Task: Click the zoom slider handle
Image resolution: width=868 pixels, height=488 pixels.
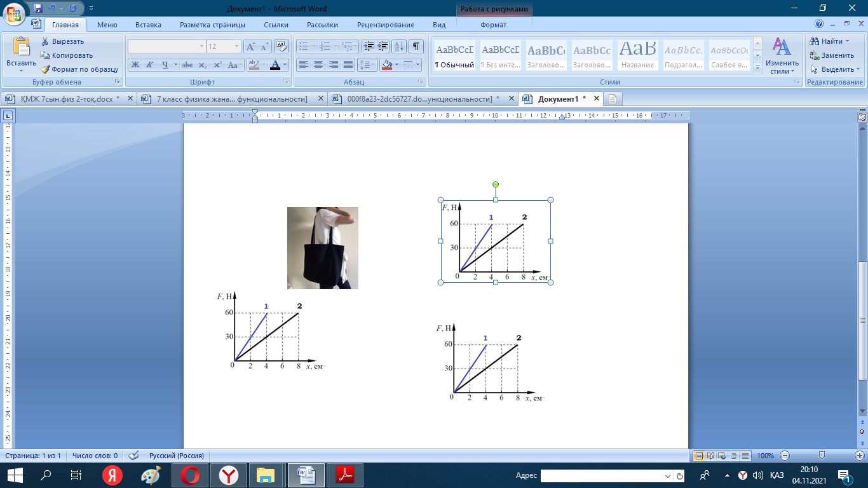Action: click(x=822, y=456)
